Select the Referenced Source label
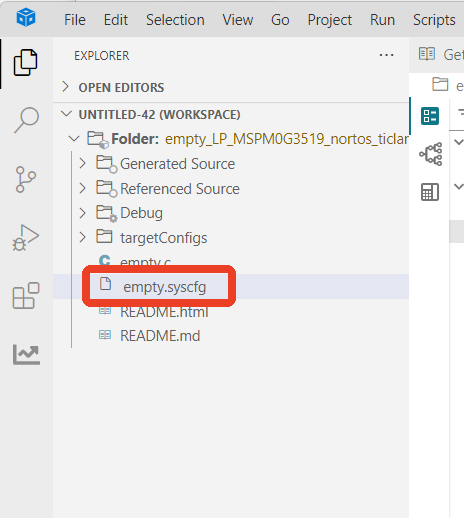 point(180,189)
